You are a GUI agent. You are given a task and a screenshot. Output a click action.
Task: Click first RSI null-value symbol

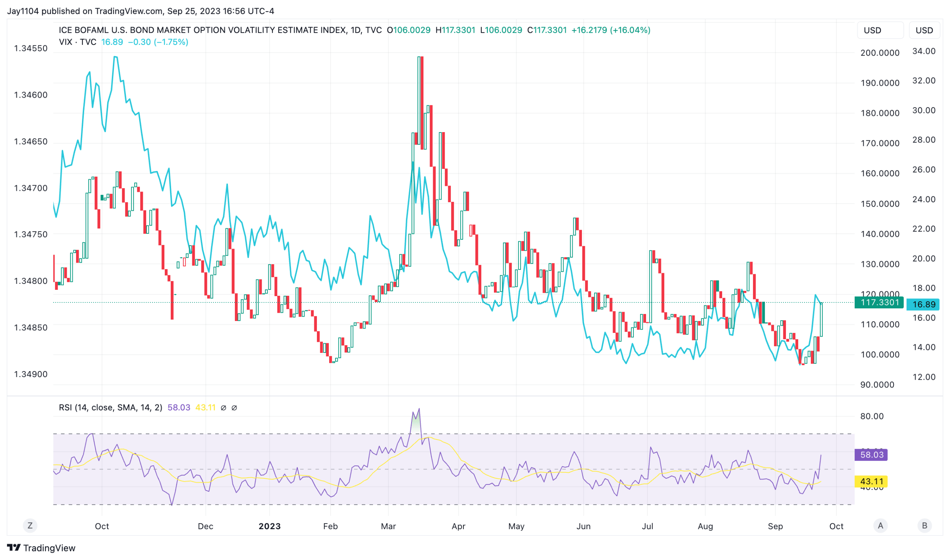pyautogui.click(x=223, y=407)
